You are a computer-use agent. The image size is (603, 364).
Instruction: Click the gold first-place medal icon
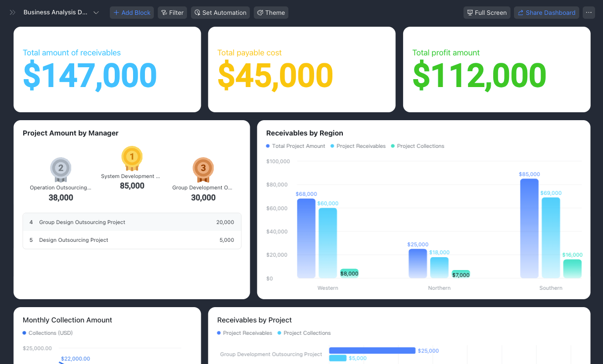point(132,158)
